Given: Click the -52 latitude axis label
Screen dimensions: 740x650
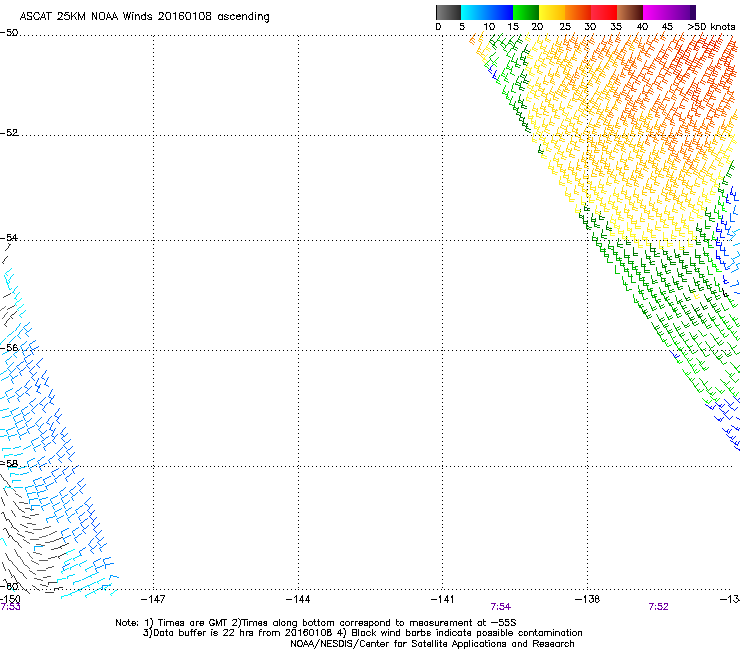Looking at the screenshot, I should (9, 133).
